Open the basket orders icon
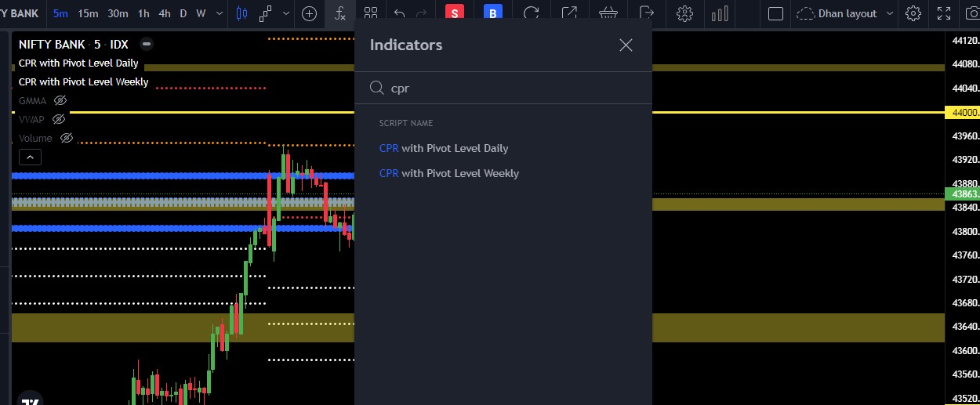The height and width of the screenshot is (405, 980). (608, 13)
